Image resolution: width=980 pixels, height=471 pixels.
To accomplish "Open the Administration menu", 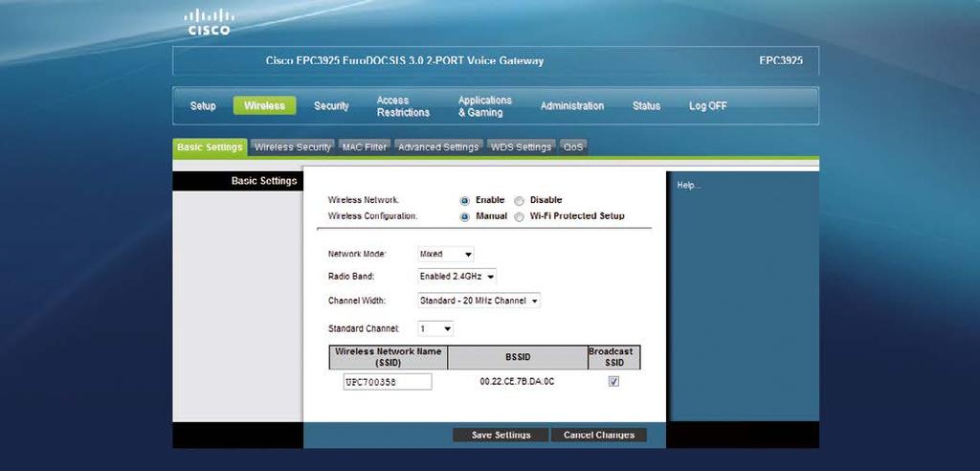I will [x=572, y=106].
